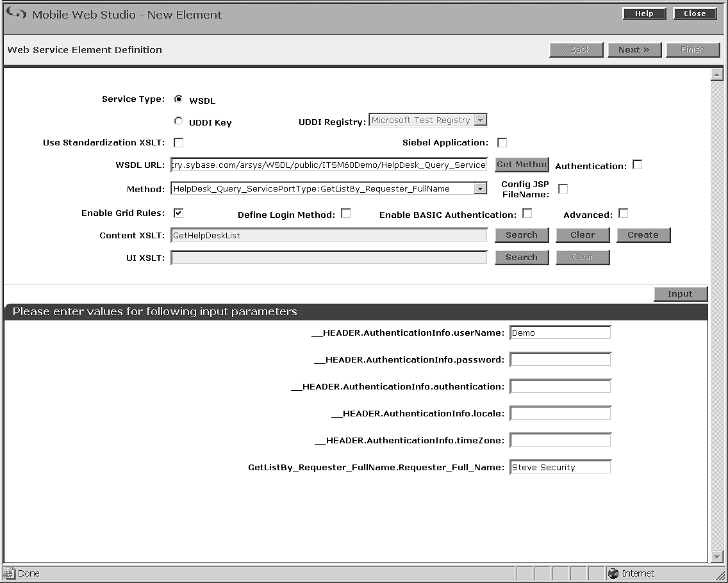Select the WSDL service type radio button
The width and height of the screenshot is (728, 583).
[178, 99]
